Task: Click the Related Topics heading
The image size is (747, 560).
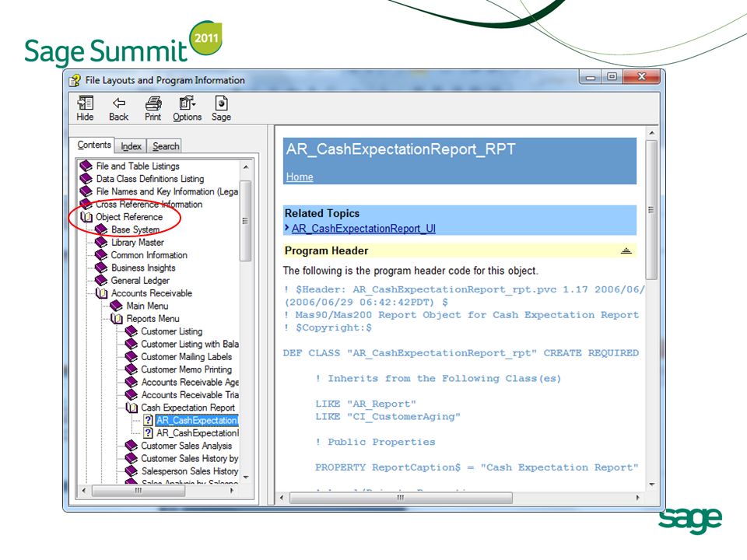Action: pos(322,213)
